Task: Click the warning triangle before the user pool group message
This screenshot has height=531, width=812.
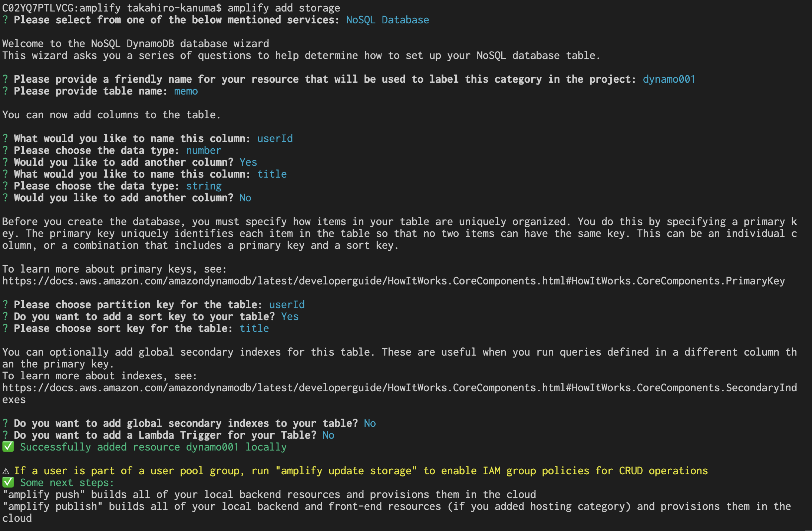Action: tap(6, 471)
